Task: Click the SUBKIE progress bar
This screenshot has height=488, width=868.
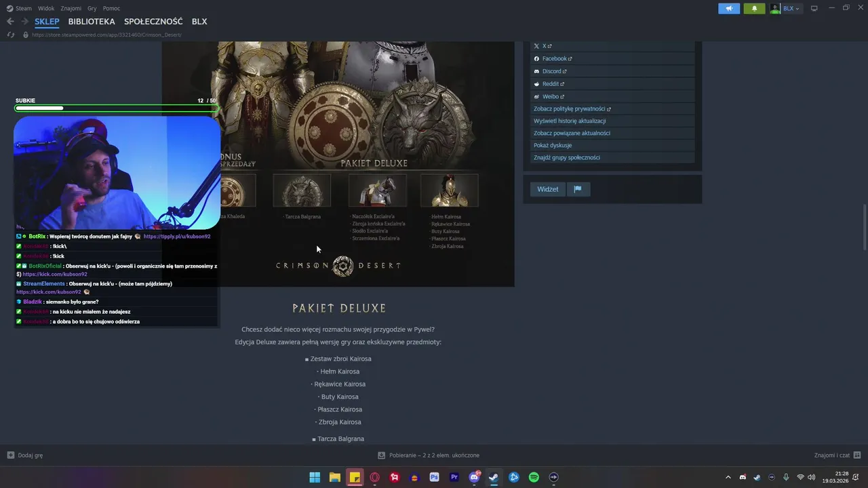Action: [117, 108]
